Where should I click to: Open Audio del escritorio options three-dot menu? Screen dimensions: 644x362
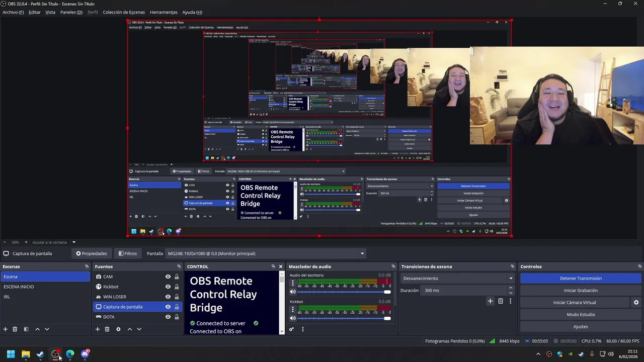(293, 283)
